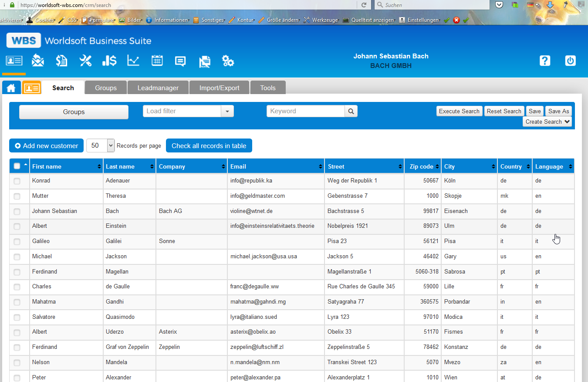Viewport: 588px width, 382px height.
Task: Open the Load filter dropdown arrow
Action: tap(227, 111)
